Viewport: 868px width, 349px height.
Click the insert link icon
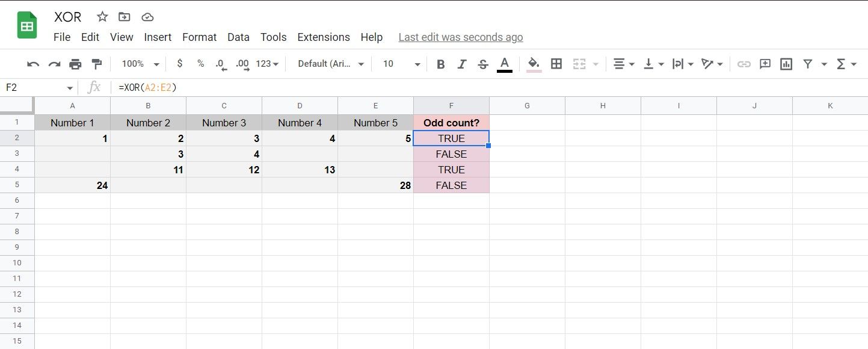coord(744,64)
